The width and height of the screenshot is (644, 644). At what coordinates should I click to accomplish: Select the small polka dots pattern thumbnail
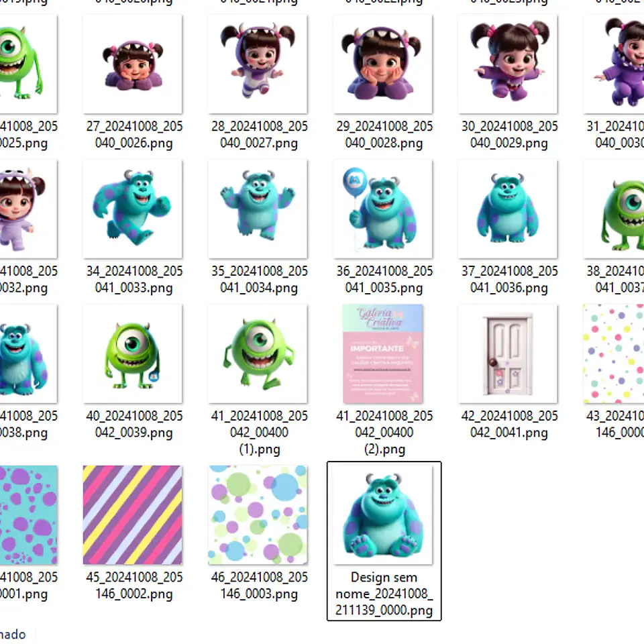614,354
